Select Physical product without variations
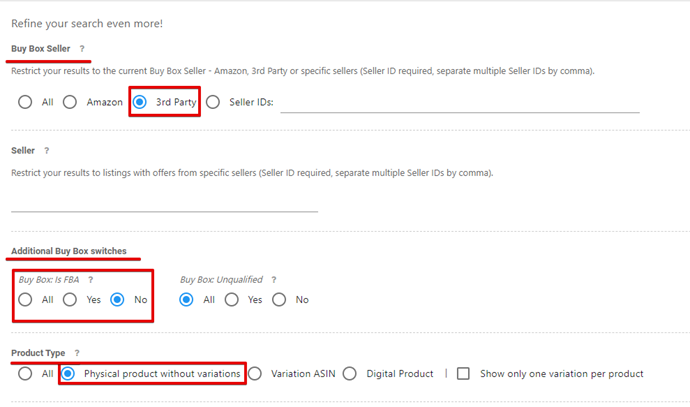This screenshot has height=407, width=690. (70, 373)
